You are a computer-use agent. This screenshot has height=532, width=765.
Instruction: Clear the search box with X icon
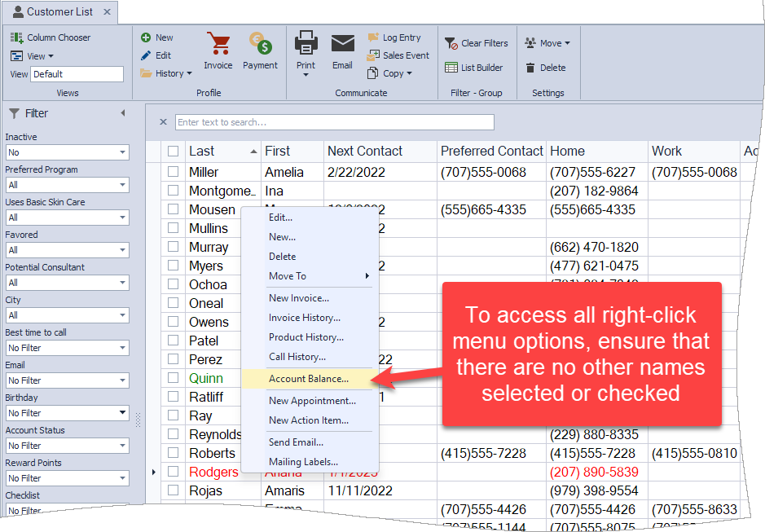tap(164, 122)
